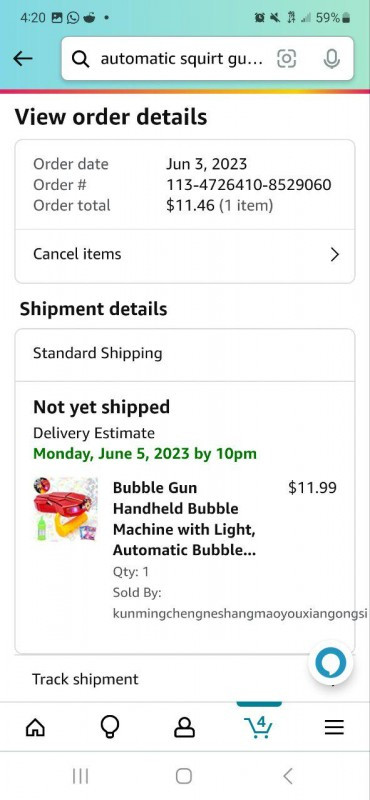Screen dimensions: 370x800
Task: Open Bubble Gun Handheld Bubble Machine title
Action: (x=184, y=518)
